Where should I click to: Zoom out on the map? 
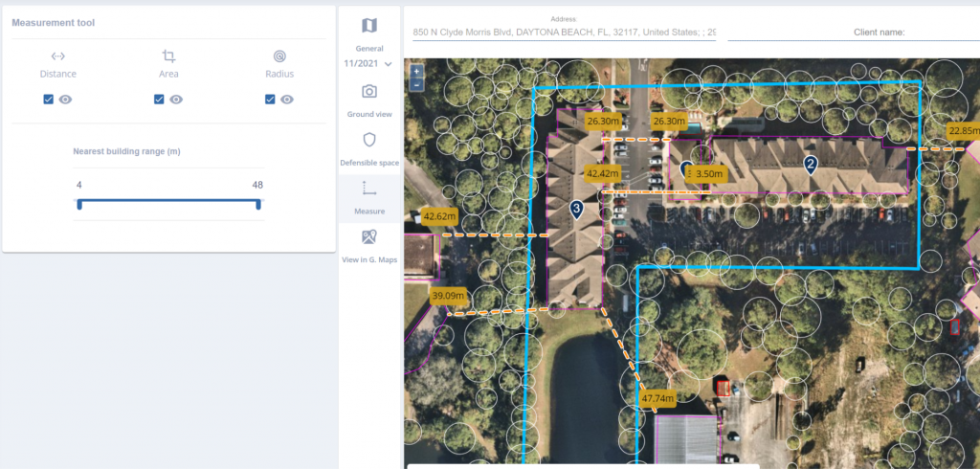tap(416, 84)
